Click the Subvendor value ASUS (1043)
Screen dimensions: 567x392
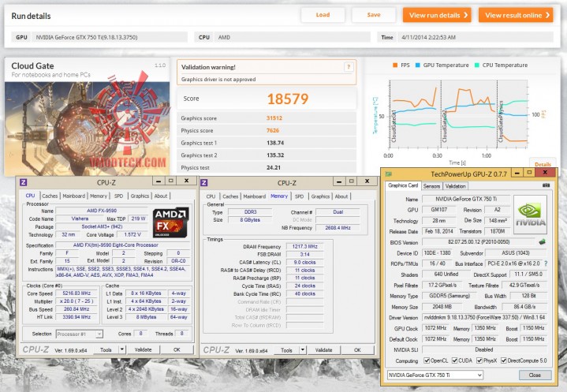pyautogui.click(x=516, y=252)
